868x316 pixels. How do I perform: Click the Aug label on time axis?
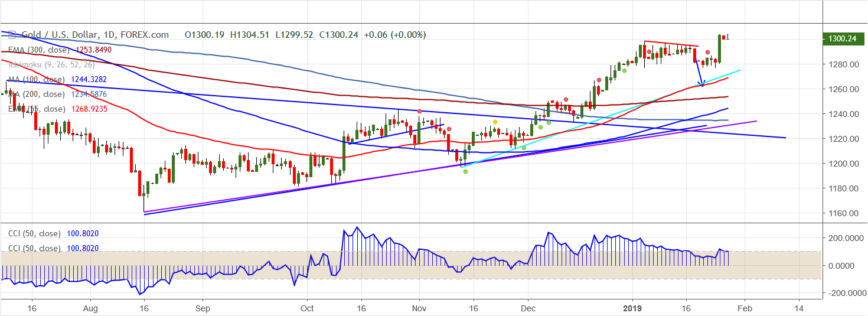pos(90,308)
